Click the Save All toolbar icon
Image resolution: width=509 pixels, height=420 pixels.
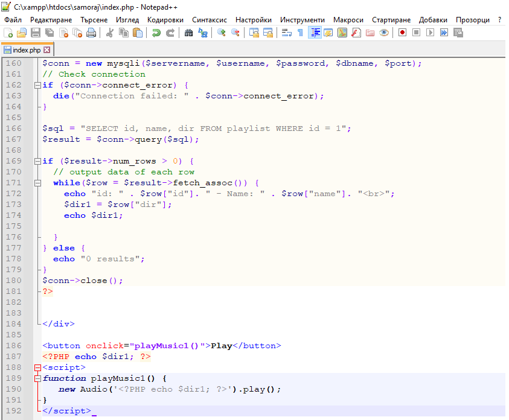50,33
